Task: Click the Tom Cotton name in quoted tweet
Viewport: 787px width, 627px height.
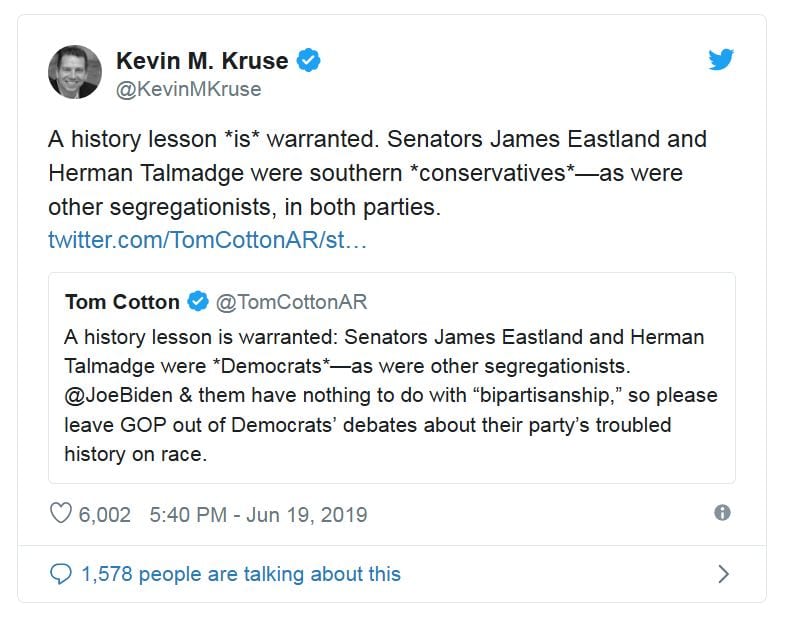Action: (123, 301)
